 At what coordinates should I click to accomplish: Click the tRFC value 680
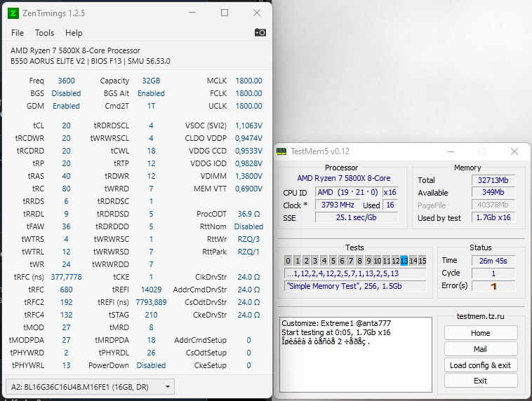(66, 290)
